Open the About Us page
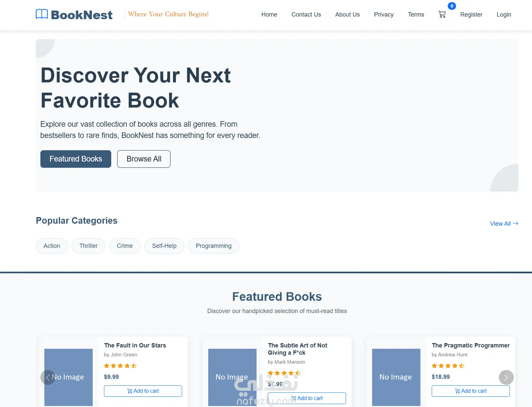532x407 pixels. 347,15
